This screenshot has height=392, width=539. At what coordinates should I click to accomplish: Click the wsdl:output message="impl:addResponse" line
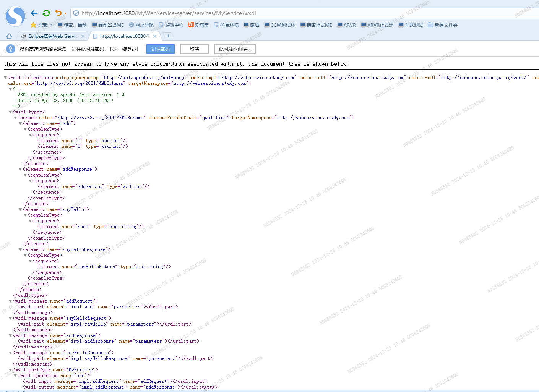[120, 387]
